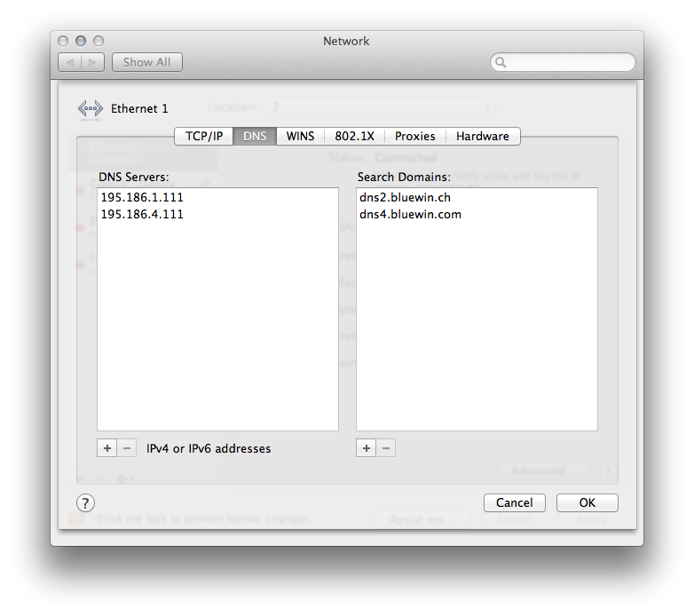Select DNS server 195.186.1.111

(142, 197)
